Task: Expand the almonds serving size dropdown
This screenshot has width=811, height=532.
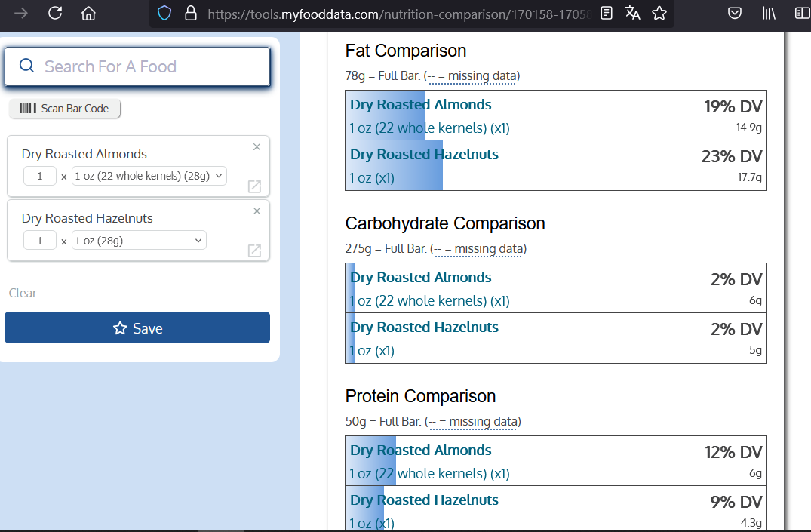Action: [x=149, y=177]
